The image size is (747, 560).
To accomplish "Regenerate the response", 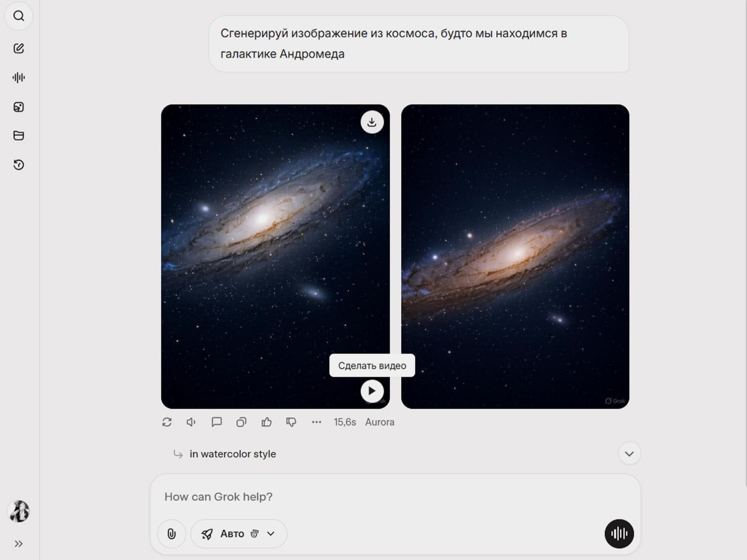I will tap(167, 422).
